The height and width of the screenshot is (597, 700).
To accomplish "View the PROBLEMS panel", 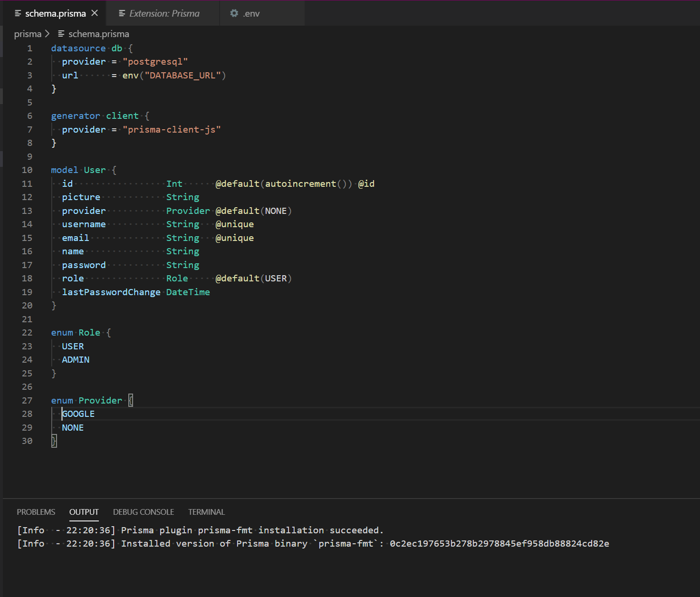I will pyautogui.click(x=36, y=512).
